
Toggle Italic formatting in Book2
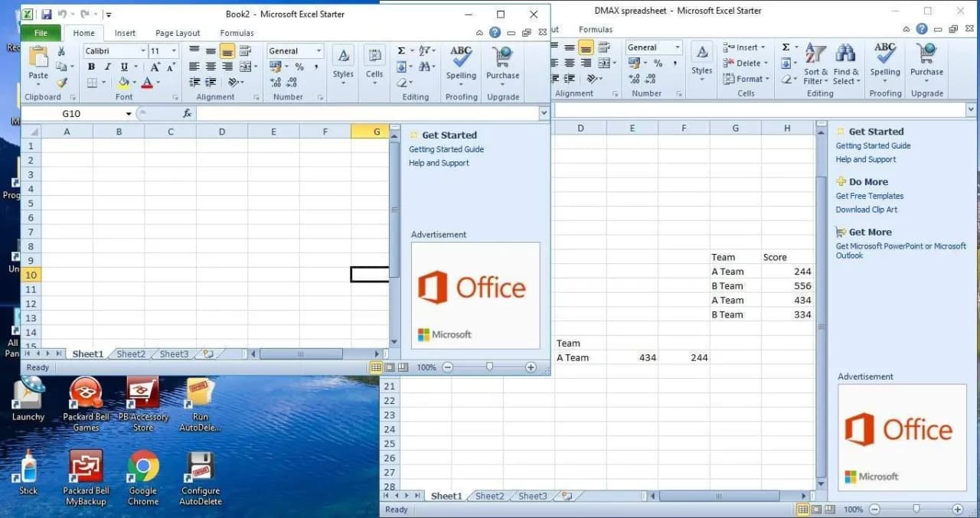(x=108, y=67)
